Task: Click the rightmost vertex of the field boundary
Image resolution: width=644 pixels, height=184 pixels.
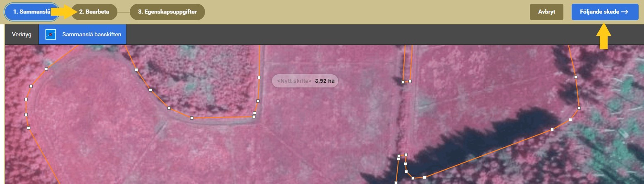Action: (579, 108)
